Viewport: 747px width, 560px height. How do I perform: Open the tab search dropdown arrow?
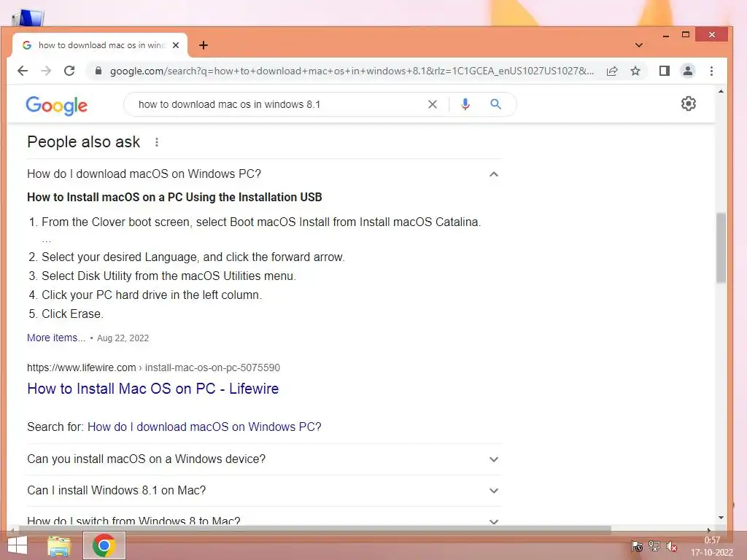[x=639, y=45]
